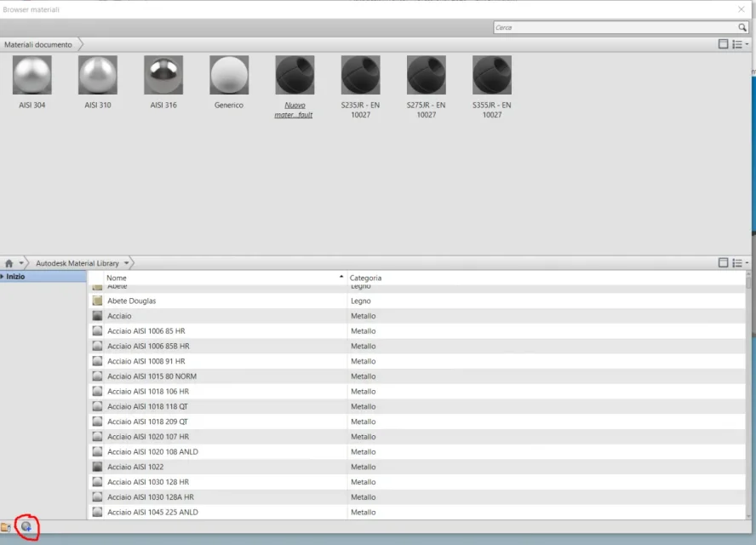The image size is (756, 545).
Task: Open the view options dropdown arrow top right
Action: point(747,43)
